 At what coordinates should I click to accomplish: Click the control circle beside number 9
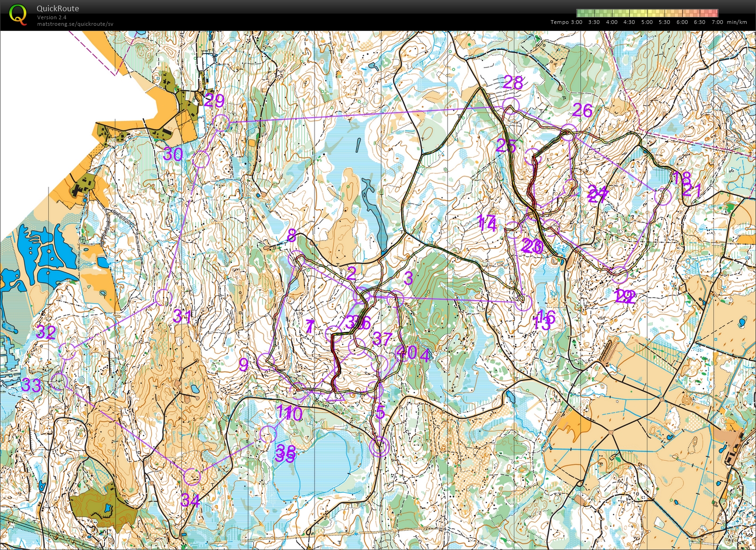click(x=266, y=362)
